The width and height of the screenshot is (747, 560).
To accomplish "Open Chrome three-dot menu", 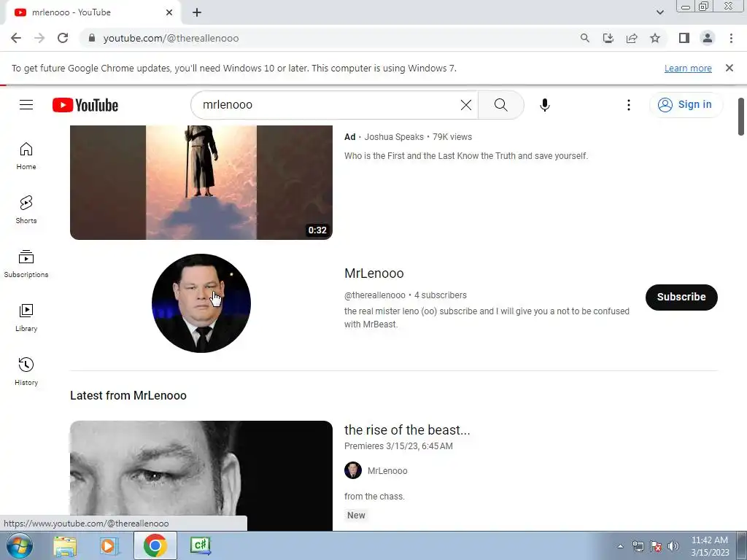I will point(731,38).
